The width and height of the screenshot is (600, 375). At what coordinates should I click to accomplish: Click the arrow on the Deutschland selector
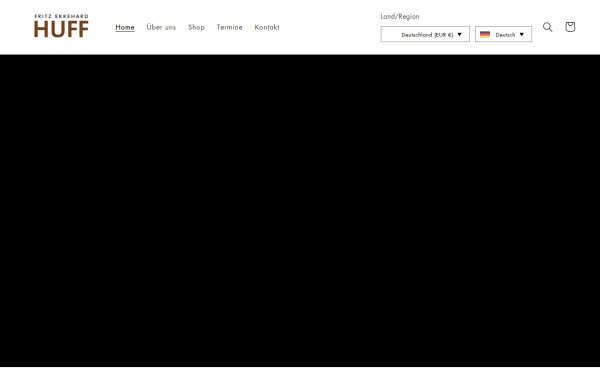pos(460,34)
